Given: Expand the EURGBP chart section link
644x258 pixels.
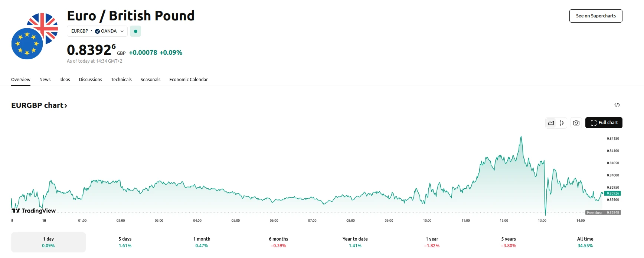Looking at the screenshot, I should [x=39, y=105].
